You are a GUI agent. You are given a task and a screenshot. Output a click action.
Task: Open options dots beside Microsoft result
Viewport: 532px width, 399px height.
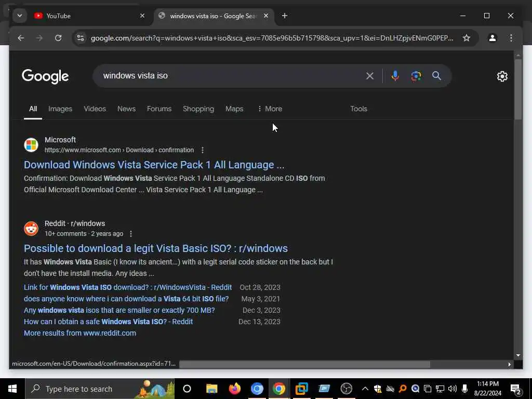203,150
